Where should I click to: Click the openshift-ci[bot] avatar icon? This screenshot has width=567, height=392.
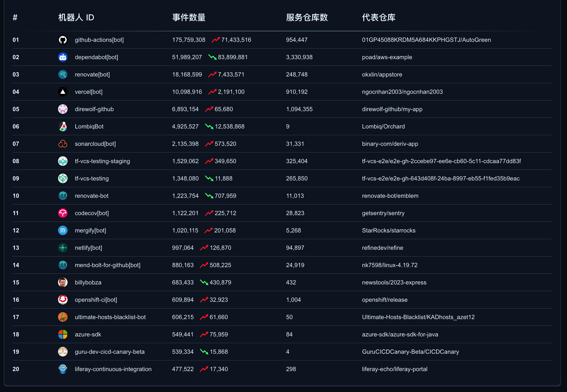[63, 300]
